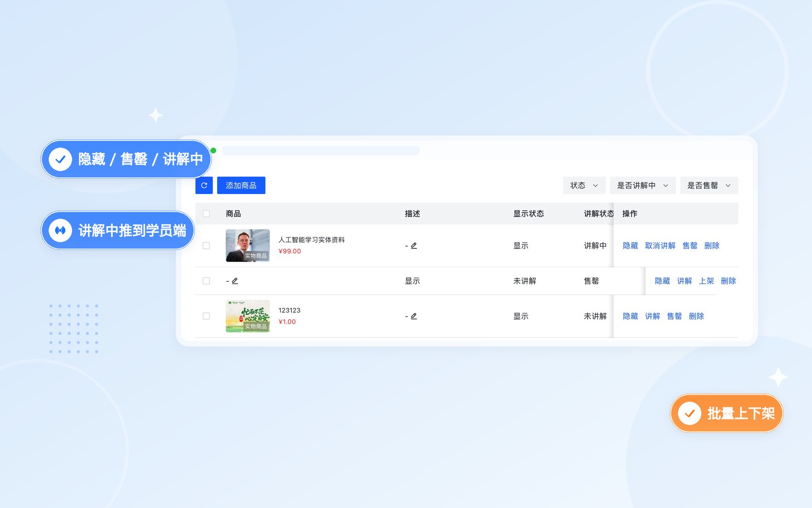Click the pencil edit icon in second row
The image size is (812, 508).
[x=235, y=280]
